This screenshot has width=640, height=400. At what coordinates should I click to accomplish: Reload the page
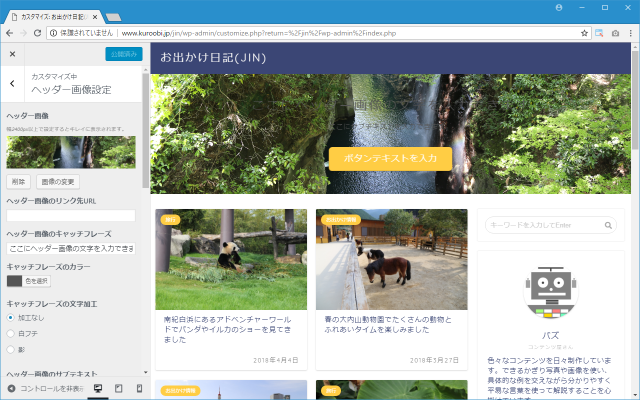(37, 33)
